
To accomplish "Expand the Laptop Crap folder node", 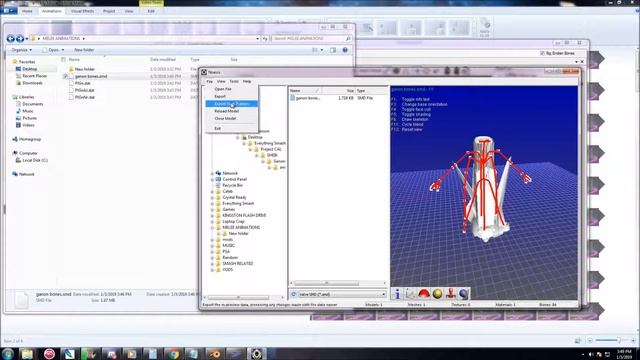I will [212, 222].
